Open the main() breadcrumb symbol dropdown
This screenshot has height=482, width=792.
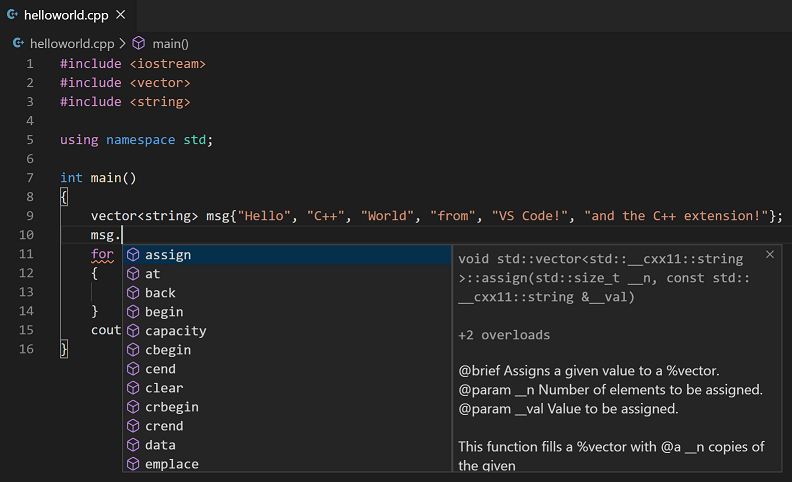(170, 44)
